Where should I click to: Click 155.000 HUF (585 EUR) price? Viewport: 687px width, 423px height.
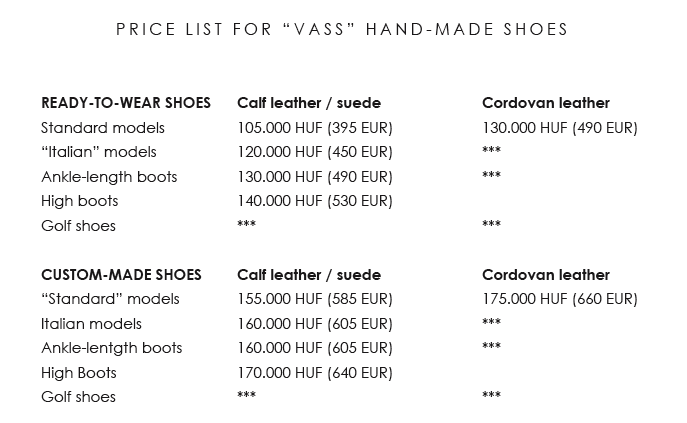[315, 299]
